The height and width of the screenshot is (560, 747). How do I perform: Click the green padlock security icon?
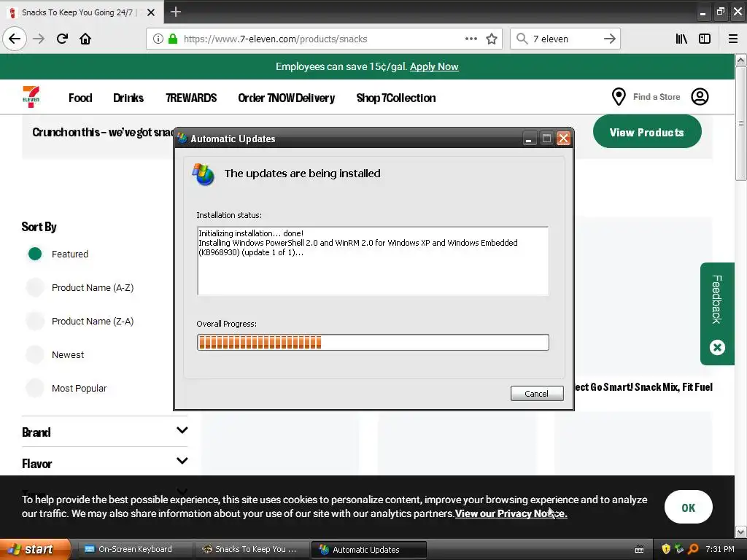(x=173, y=39)
